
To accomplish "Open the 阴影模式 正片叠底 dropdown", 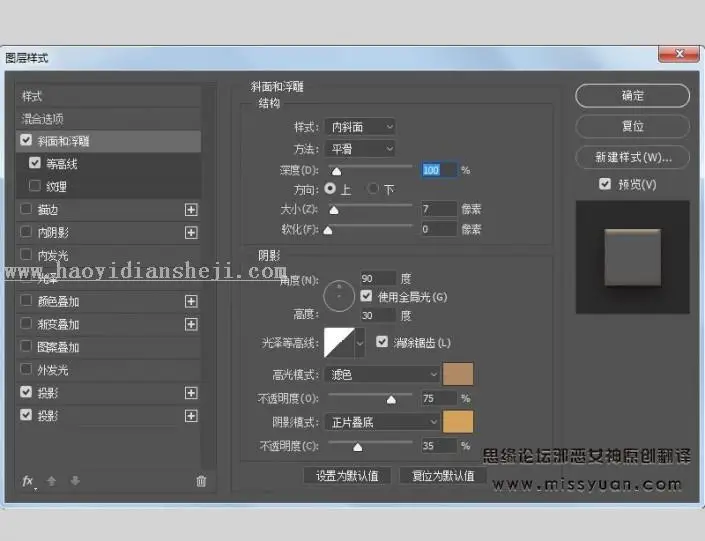I will click(x=382, y=422).
